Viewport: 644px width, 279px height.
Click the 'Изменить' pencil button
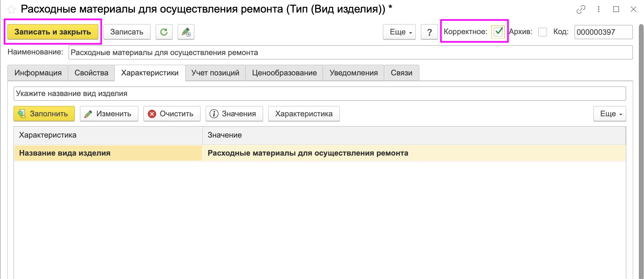109,114
